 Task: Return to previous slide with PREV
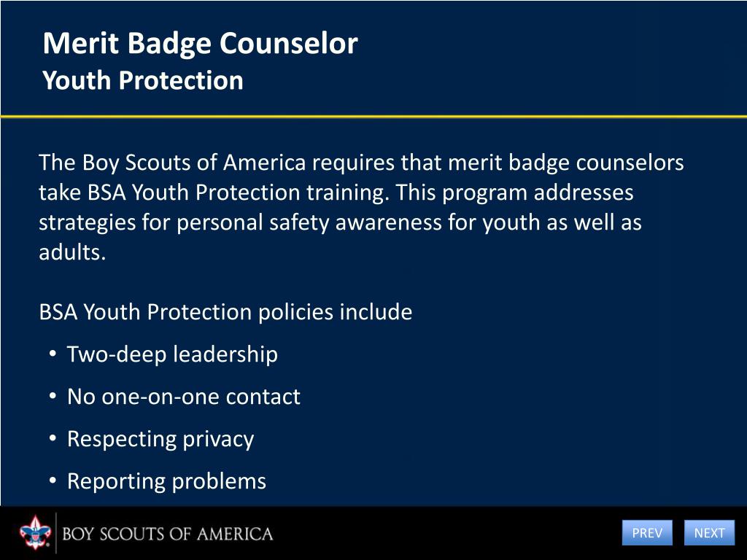[x=647, y=532]
